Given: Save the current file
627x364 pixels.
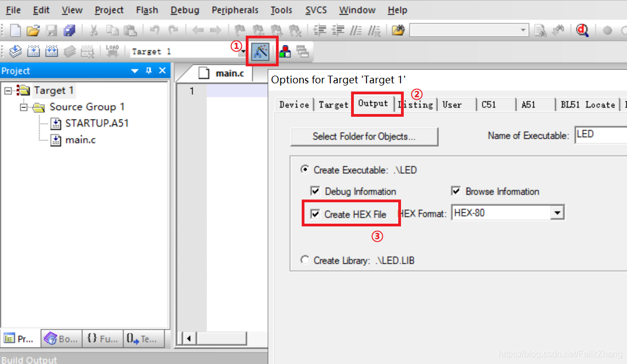Looking at the screenshot, I should [x=51, y=30].
